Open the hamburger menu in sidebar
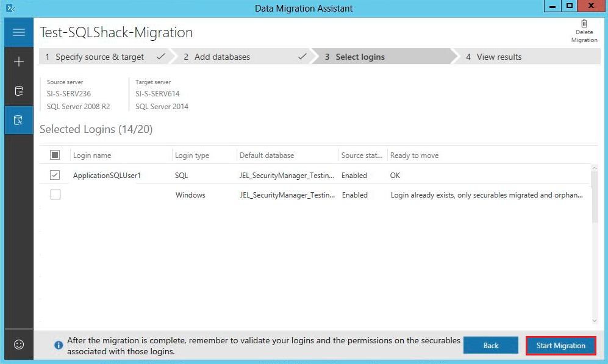This screenshot has width=608, height=364. 19,32
